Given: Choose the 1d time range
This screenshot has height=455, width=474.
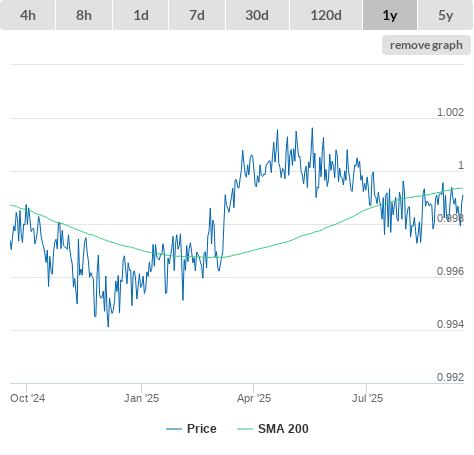Looking at the screenshot, I should coord(141,15).
